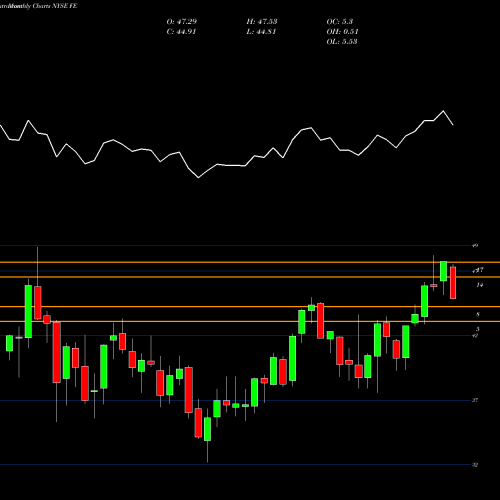This screenshot has height=500, width=500.
Task: Click the axis label '8'
Action: coord(478,314)
